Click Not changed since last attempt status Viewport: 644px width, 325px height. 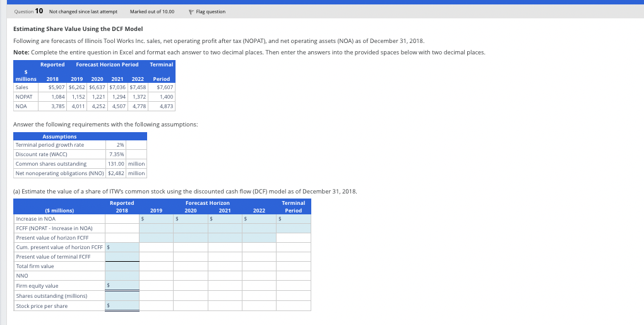pyautogui.click(x=83, y=11)
